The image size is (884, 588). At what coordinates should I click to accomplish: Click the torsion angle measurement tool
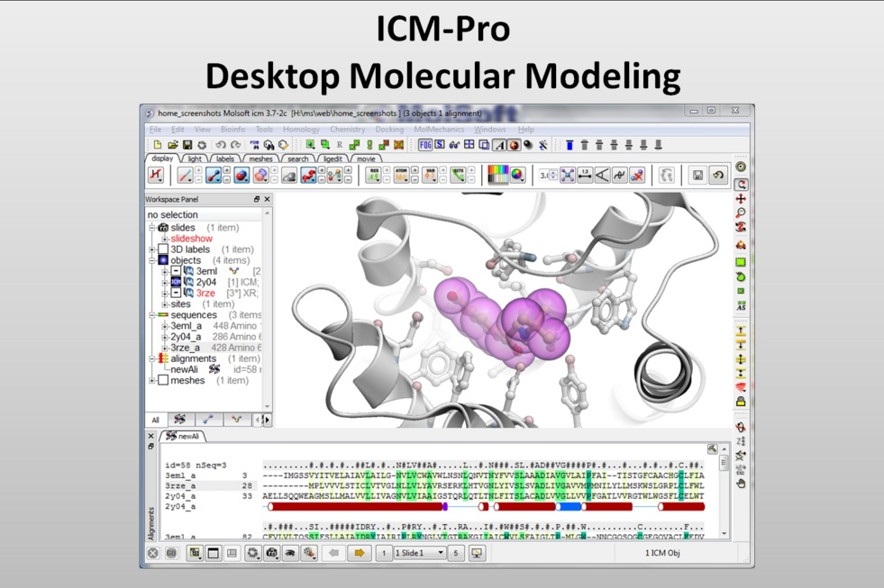click(620, 176)
